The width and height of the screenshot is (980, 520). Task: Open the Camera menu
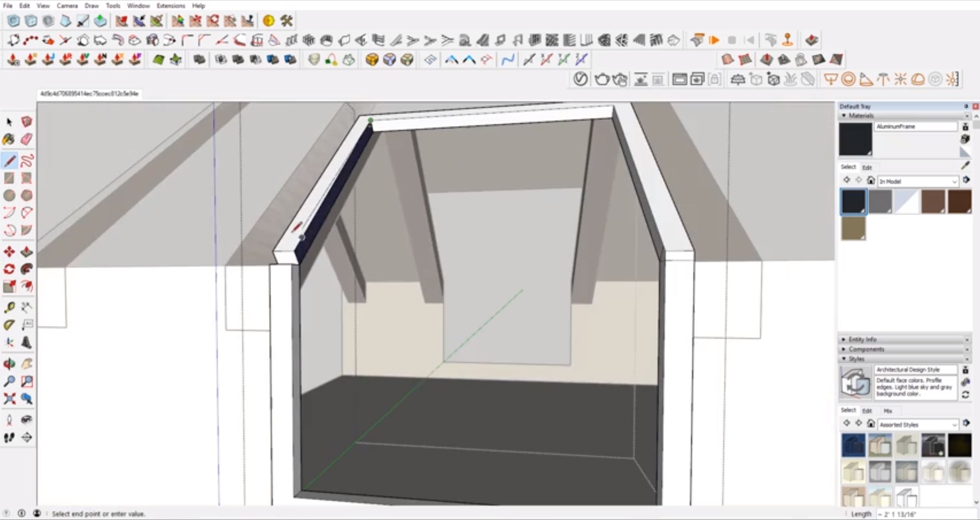67,6
